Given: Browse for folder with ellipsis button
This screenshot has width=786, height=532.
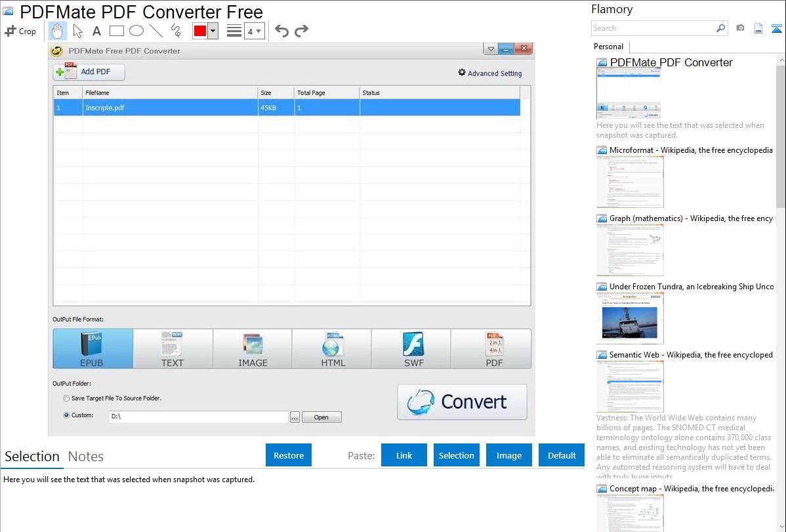Looking at the screenshot, I should coord(295,417).
